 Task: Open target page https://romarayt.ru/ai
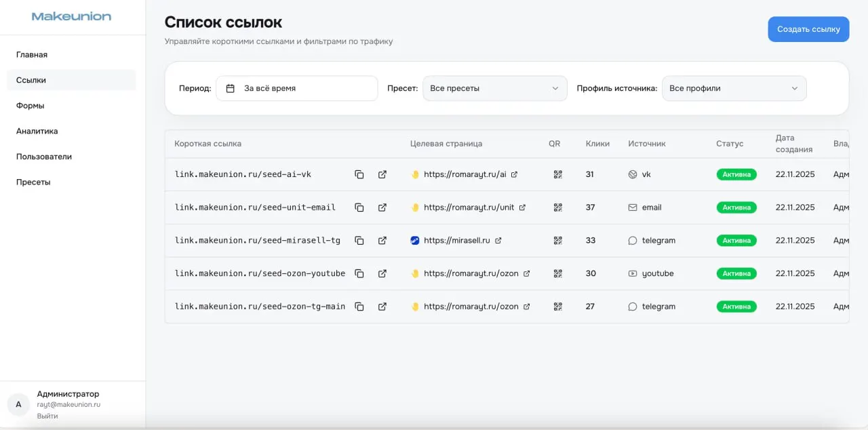coord(471,174)
